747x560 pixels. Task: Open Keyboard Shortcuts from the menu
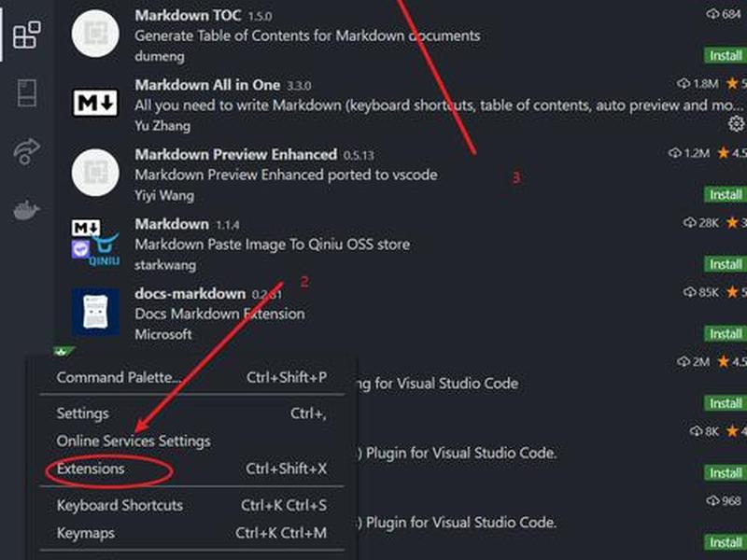tap(120, 505)
